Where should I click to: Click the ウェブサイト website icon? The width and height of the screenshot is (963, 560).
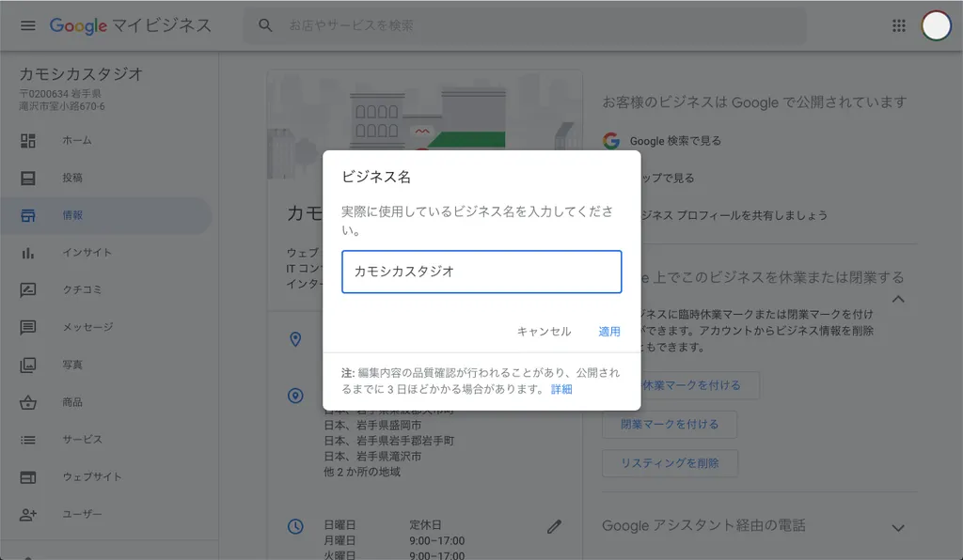coord(27,477)
